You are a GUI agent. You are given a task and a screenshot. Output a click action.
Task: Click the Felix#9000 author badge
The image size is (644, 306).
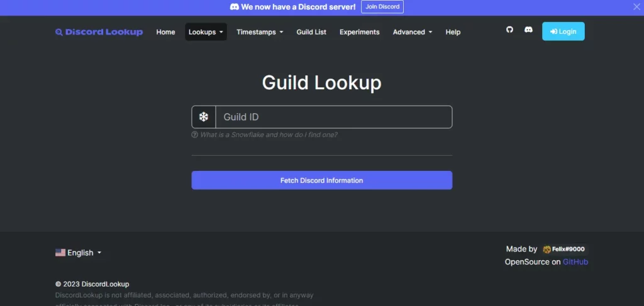pos(564,249)
